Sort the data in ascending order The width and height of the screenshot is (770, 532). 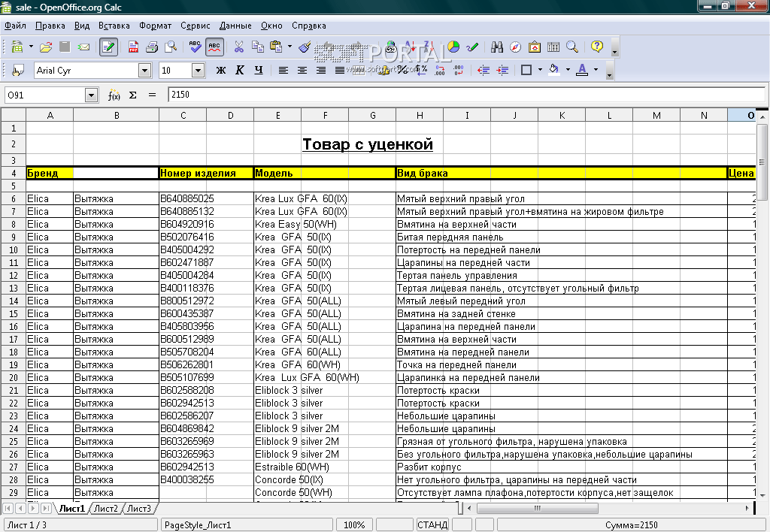point(411,47)
